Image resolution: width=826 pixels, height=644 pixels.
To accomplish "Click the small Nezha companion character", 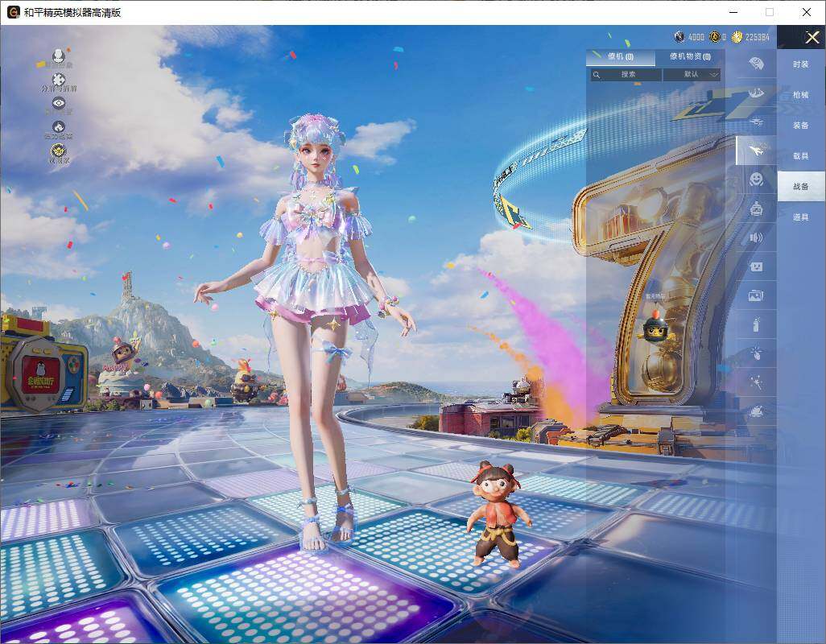I will [x=498, y=514].
